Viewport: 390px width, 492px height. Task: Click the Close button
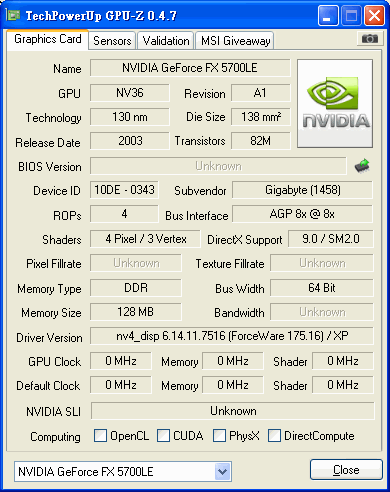[346, 470]
